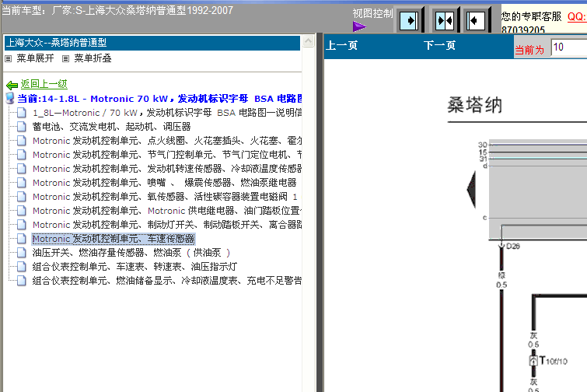This screenshot has width=587, height=392.
Task: Click document icon beside 油压开关 entry
Action: [22, 253]
